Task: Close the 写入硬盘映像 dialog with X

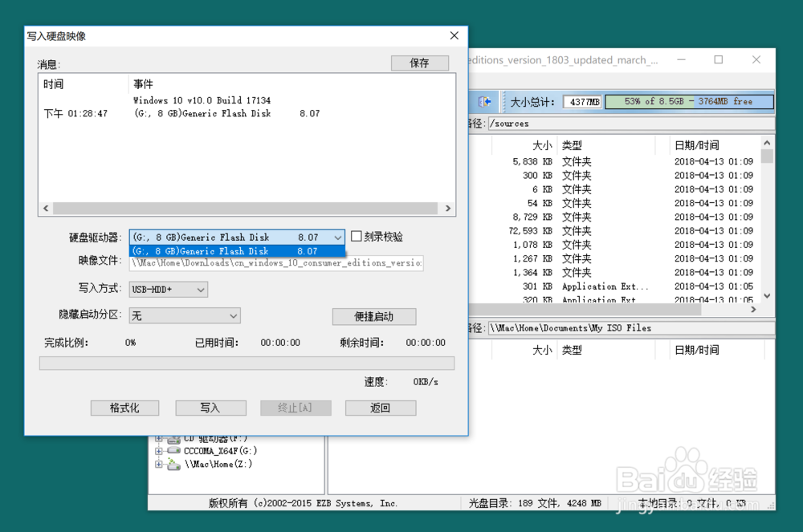Action: pyautogui.click(x=454, y=36)
